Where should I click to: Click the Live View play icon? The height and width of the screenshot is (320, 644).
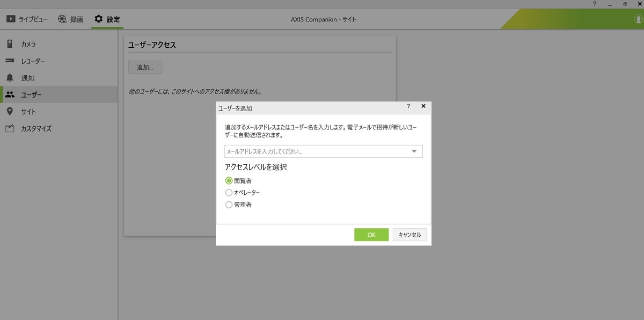(x=11, y=19)
